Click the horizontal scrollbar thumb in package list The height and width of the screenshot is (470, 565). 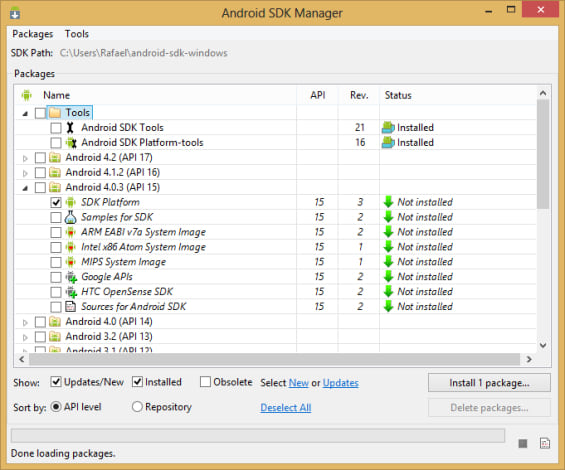275,359
